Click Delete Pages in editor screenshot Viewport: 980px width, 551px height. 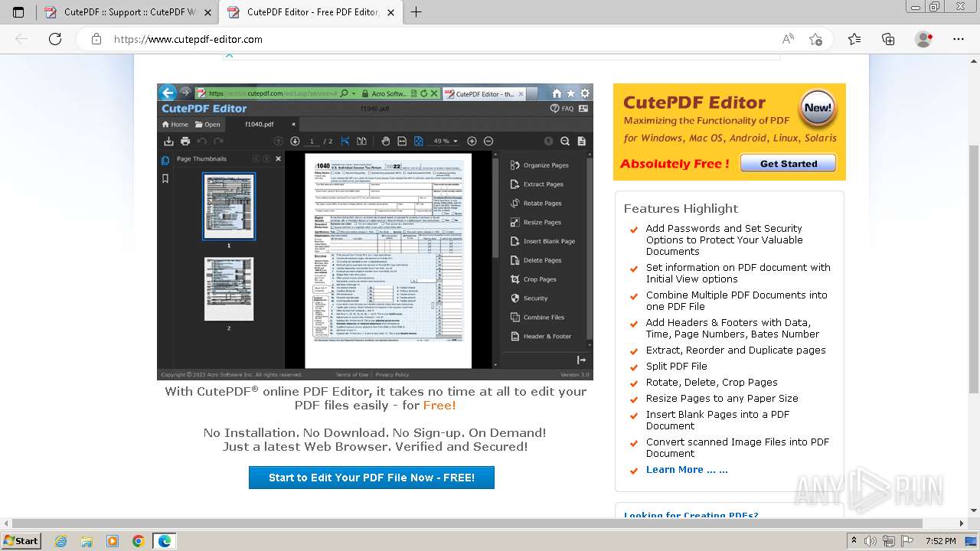click(535, 260)
